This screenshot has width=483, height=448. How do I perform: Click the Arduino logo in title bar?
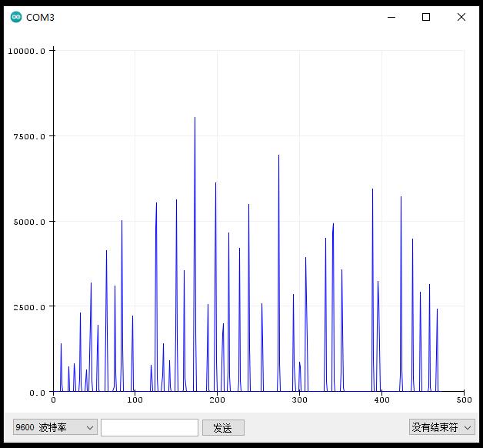click(x=16, y=17)
